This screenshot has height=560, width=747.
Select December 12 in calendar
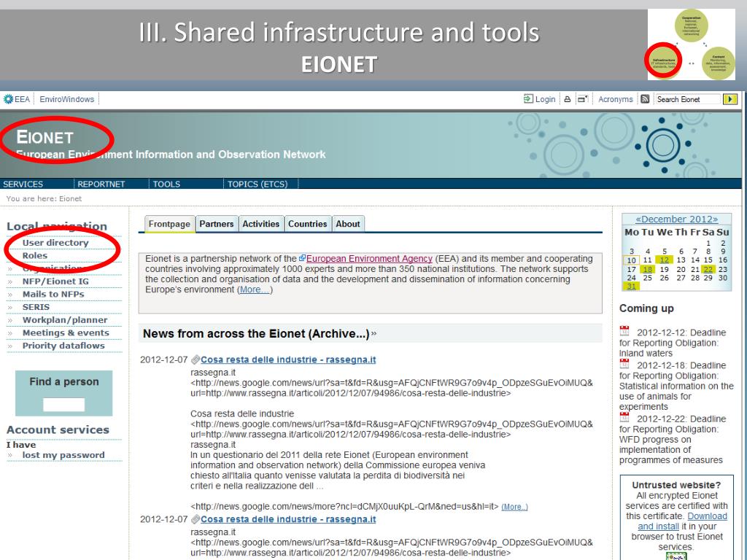click(x=664, y=260)
